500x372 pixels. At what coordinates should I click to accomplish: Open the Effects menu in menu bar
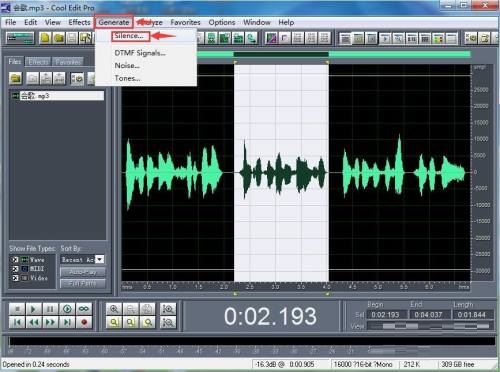79,22
